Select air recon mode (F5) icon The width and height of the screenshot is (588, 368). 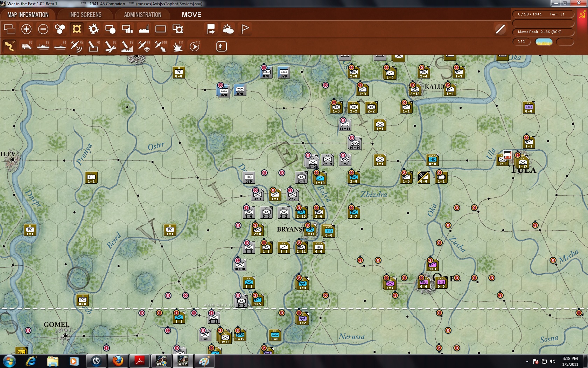click(x=77, y=46)
